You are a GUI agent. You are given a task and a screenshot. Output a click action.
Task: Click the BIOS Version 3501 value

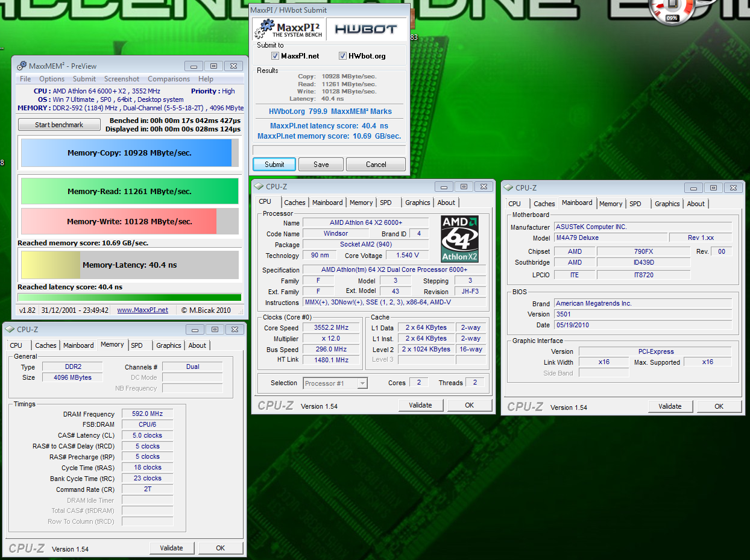[643, 314]
